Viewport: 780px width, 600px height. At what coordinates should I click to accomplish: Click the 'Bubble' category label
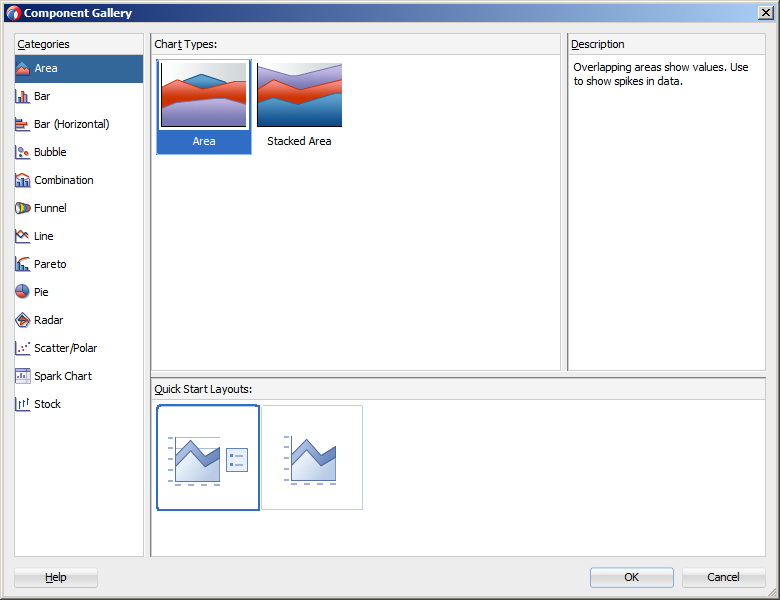pos(50,152)
